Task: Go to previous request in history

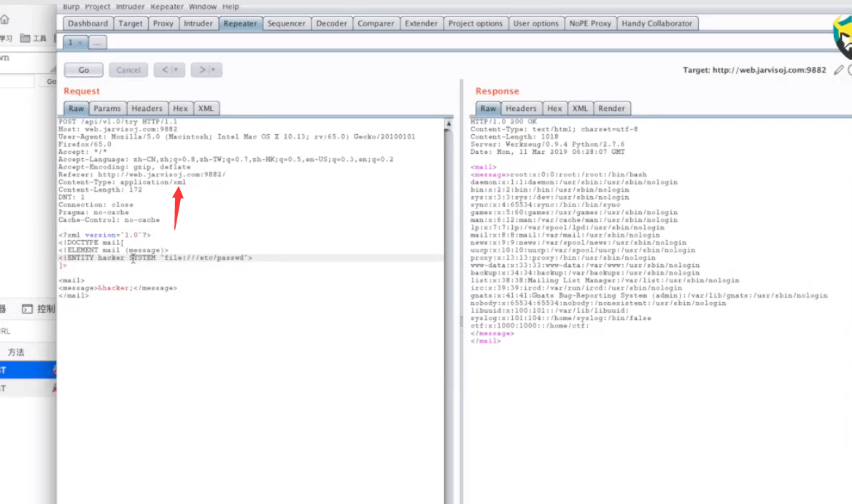Action: [165, 69]
